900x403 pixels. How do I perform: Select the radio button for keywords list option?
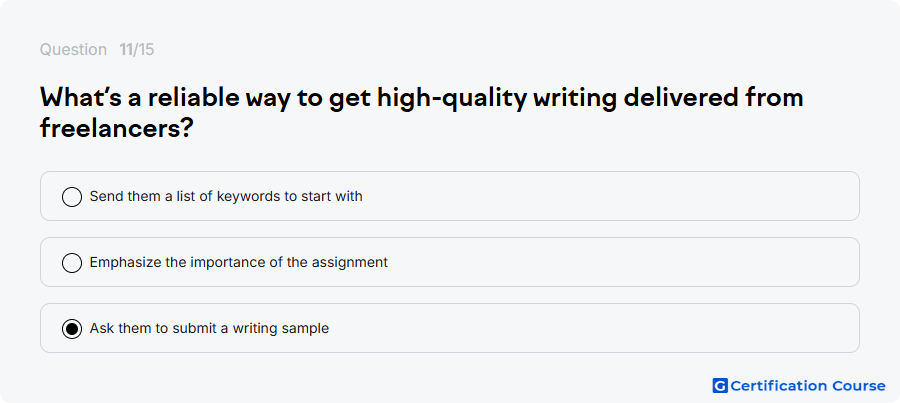tap(72, 196)
